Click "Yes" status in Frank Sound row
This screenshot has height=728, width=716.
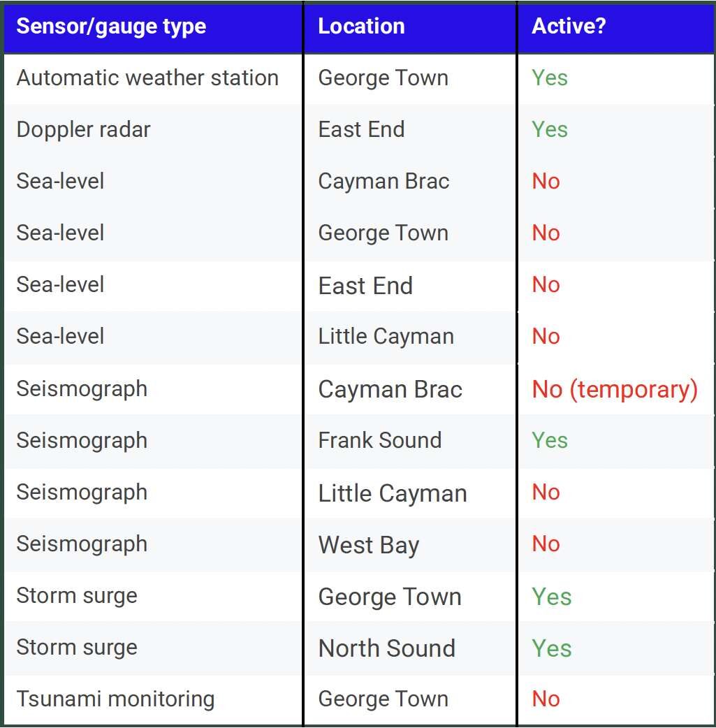(550, 440)
